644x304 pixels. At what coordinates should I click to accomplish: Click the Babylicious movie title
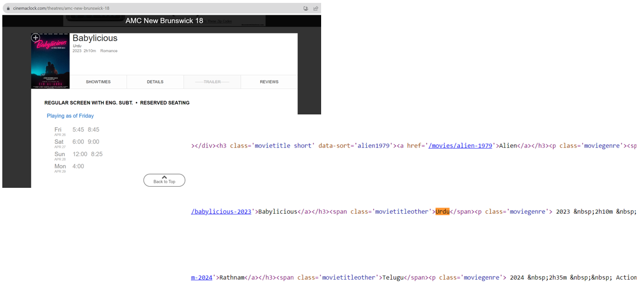point(95,38)
